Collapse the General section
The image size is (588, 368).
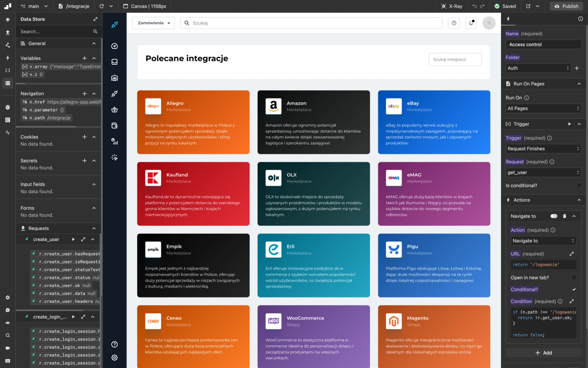click(94, 43)
